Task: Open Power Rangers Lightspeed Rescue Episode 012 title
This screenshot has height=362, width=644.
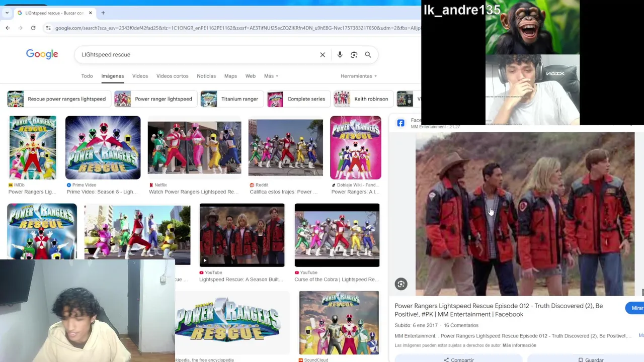Action: (499, 310)
